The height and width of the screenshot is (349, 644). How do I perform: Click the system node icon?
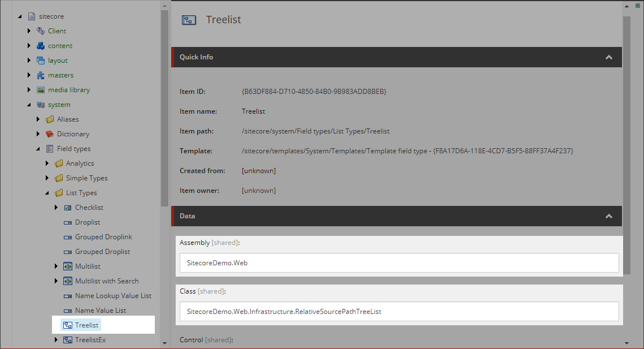[41, 105]
